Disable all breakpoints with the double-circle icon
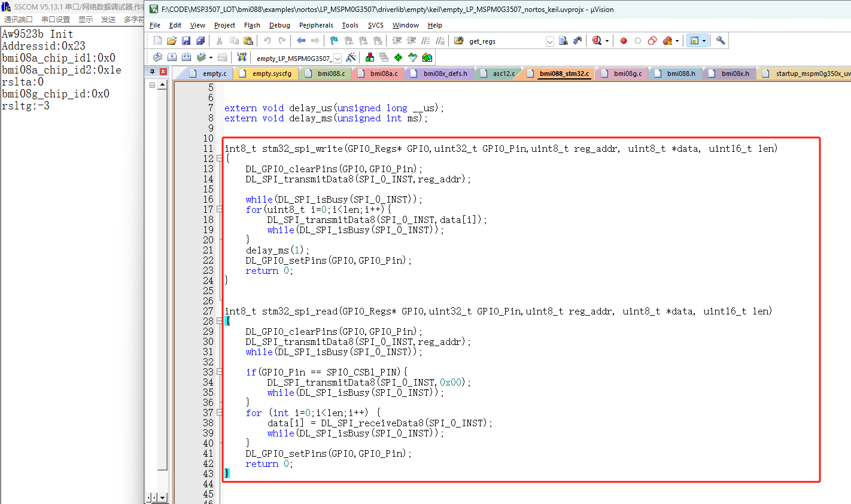The width and height of the screenshot is (851, 504). pos(652,41)
